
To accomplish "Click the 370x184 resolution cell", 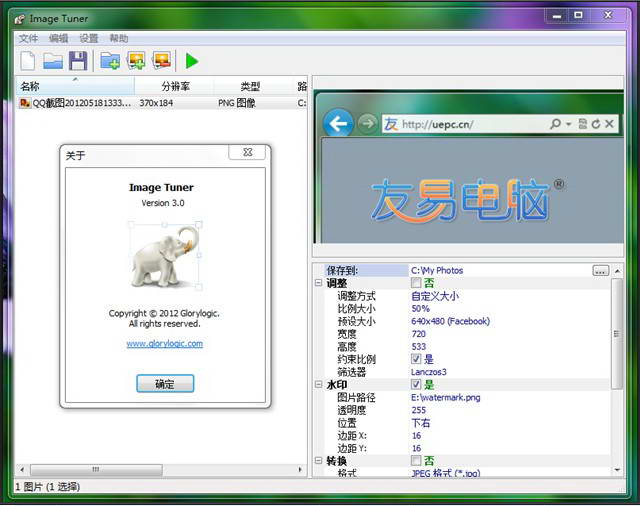I will pos(156,103).
